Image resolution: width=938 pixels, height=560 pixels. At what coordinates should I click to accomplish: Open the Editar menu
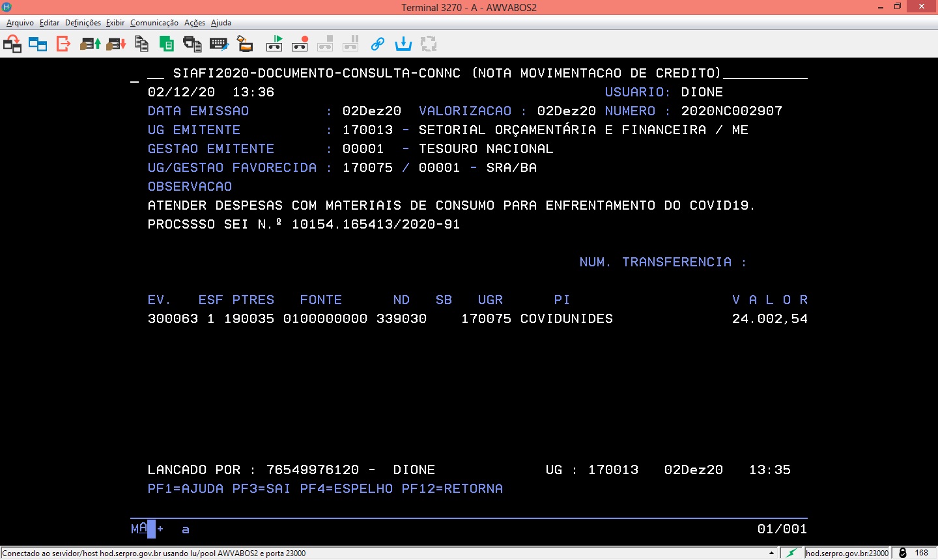50,23
